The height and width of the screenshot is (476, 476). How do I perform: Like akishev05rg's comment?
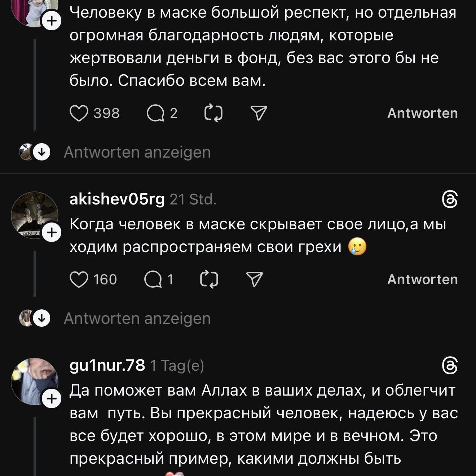[x=79, y=280]
